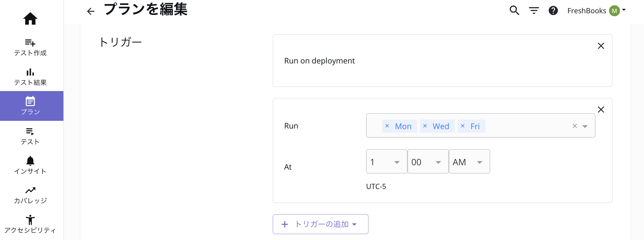The width and height of the screenshot is (644, 240).
Task: Remove Wed from selected days
Action: (x=425, y=126)
